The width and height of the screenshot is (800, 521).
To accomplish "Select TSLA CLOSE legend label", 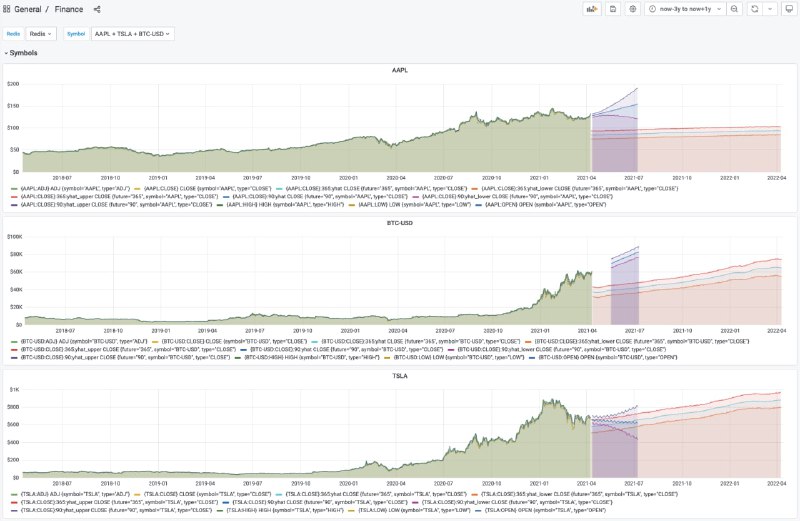I will [x=207, y=494].
